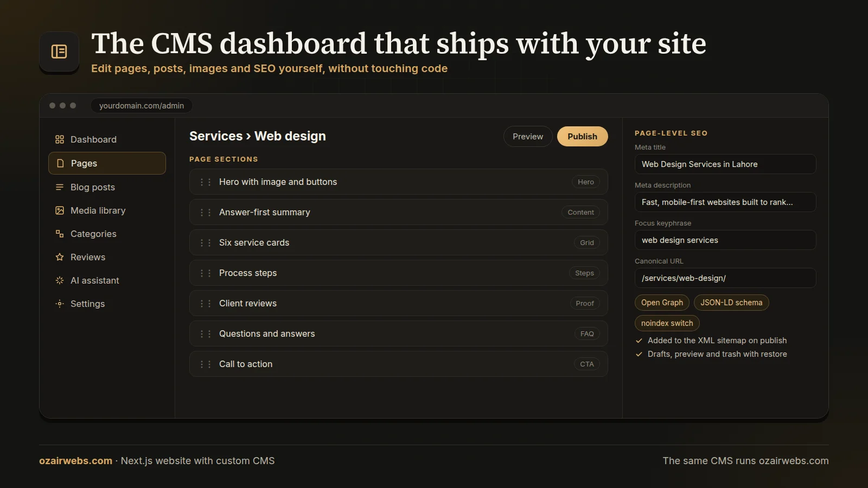
Task: Click the Reviews star icon
Action: click(60, 257)
